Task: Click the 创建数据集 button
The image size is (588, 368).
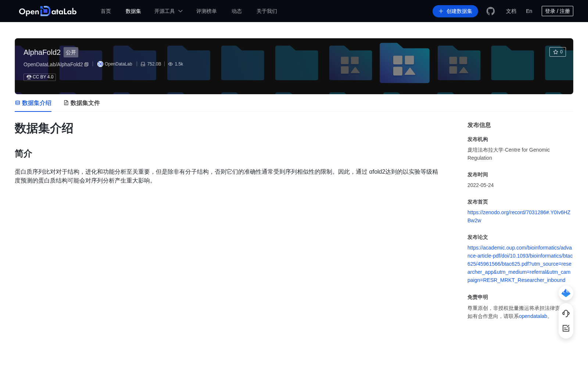Action: (455, 11)
